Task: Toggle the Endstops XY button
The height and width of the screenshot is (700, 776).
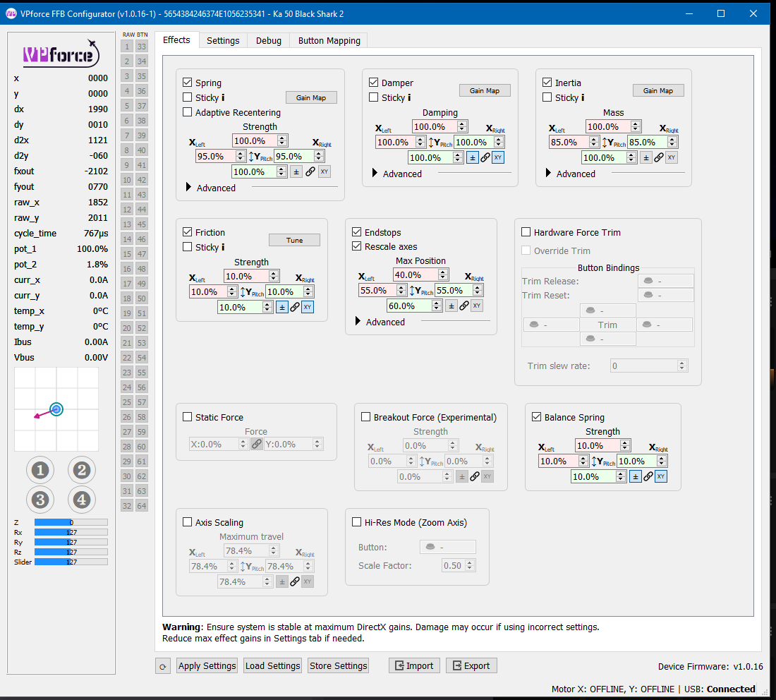Action: click(x=477, y=306)
